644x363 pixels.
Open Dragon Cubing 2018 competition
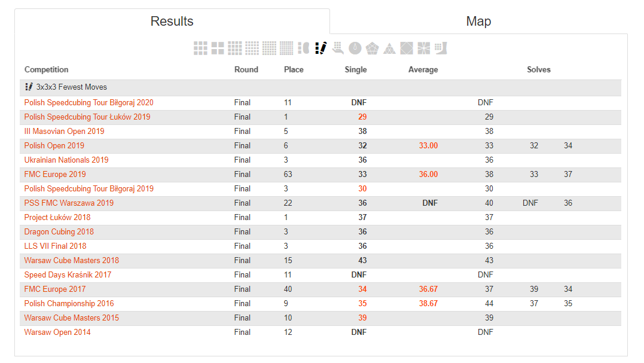(x=59, y=232)
